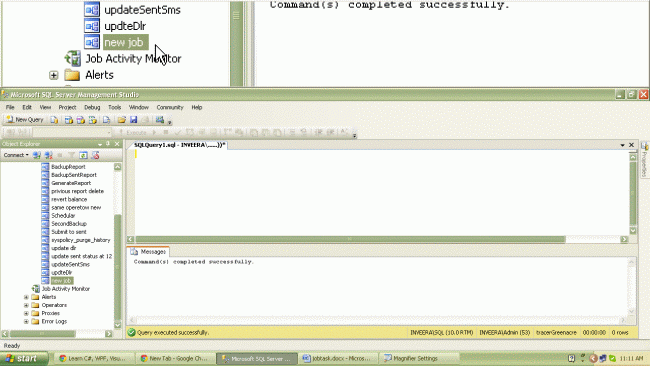Viewport: 650px width, 366px height.
Task: Expand the Operators folder
Action: (x=26, y=305)
